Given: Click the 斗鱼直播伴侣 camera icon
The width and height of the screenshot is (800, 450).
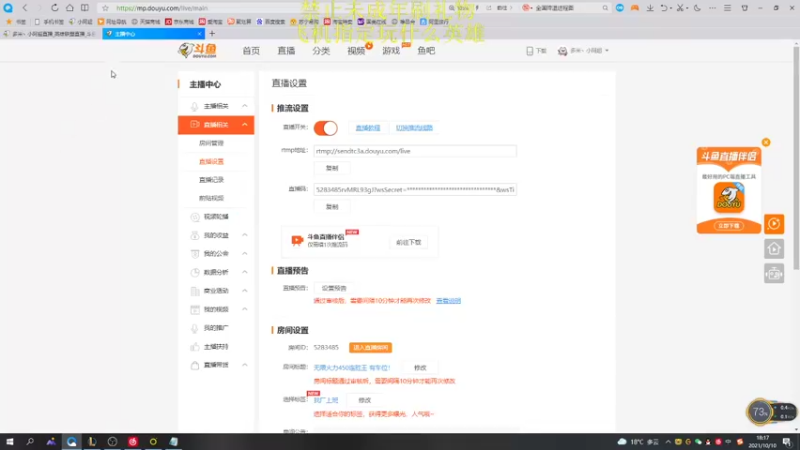Looking at the screenshot, I should 297,240.
